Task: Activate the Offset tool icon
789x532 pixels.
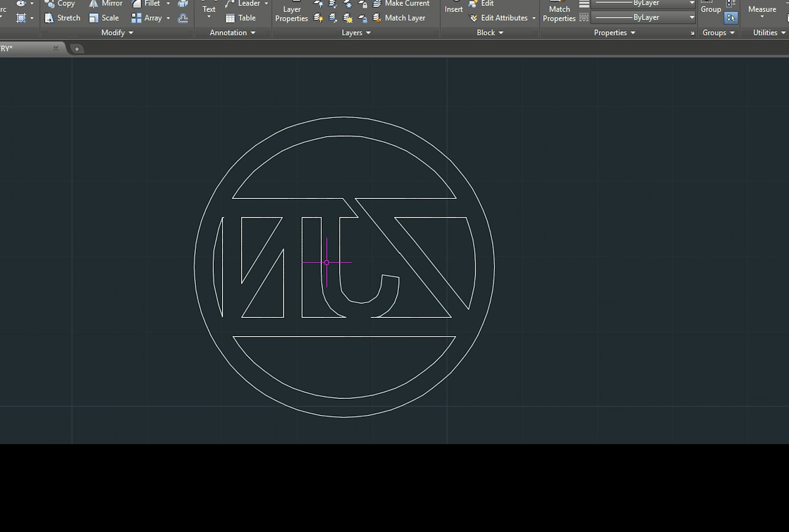Action: click(183, 18)
